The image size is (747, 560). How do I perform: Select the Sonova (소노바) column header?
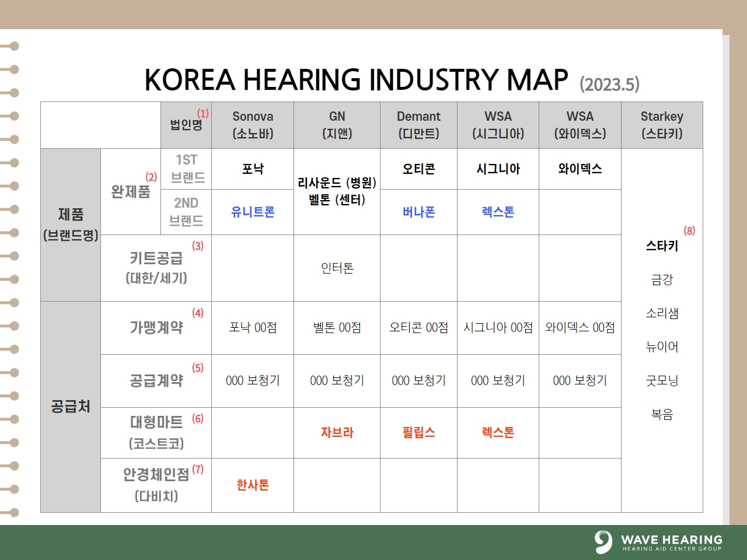[253, 125]
